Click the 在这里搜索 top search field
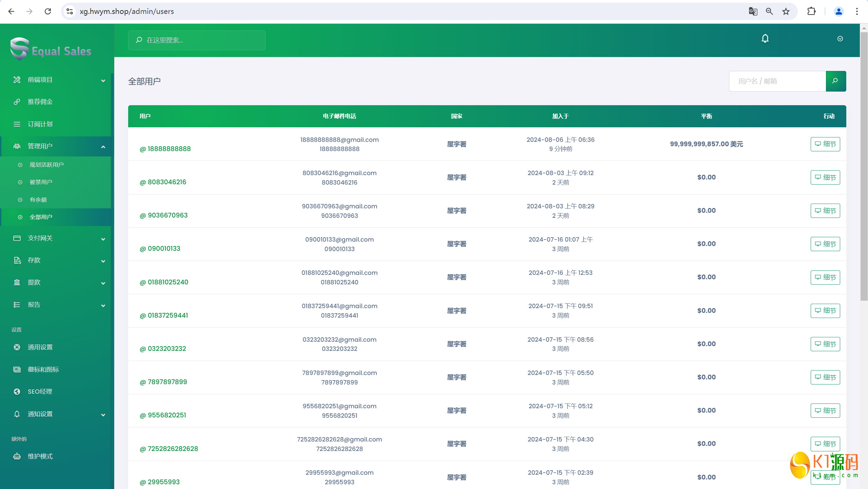The height and width of the screenshot is (489, 868). tap(197, 40)
